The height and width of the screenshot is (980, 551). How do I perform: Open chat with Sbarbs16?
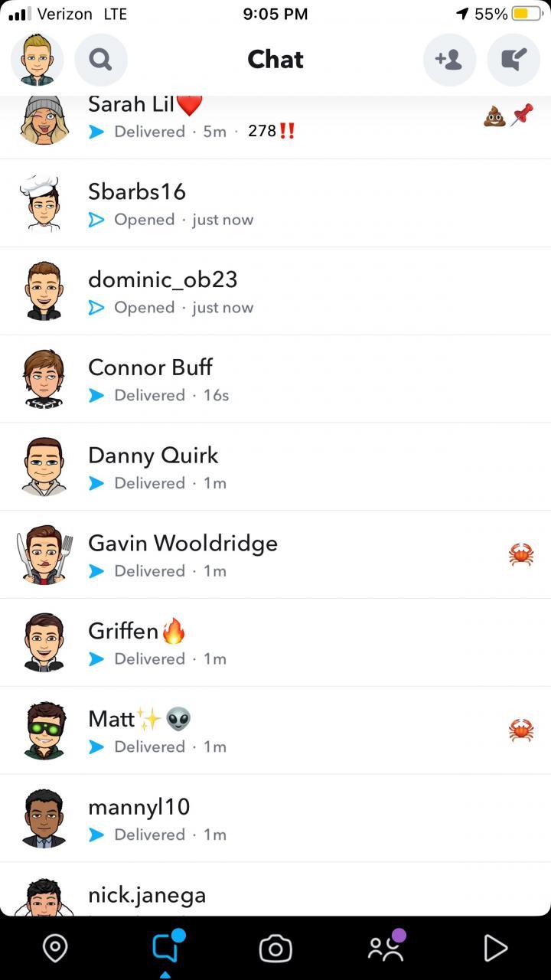tap(275, 204)
